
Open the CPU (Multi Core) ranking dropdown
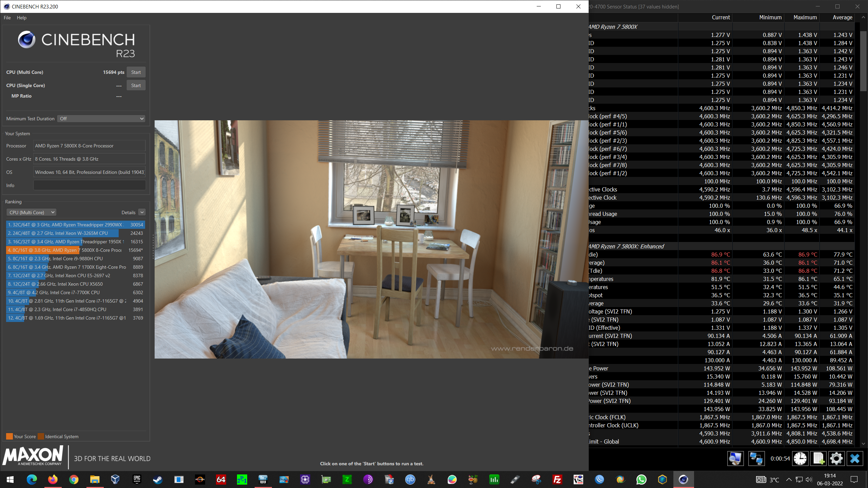31,212
